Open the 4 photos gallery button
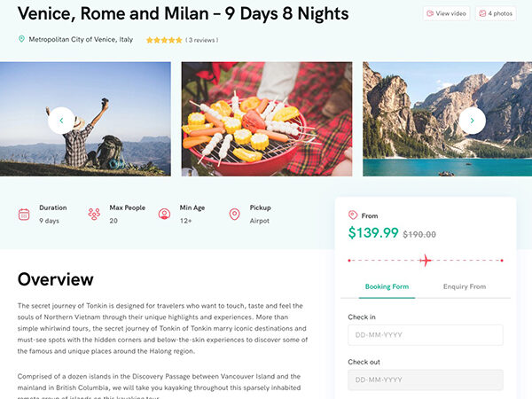The height and width of the screenshot is (399, 532). [496, 14]
